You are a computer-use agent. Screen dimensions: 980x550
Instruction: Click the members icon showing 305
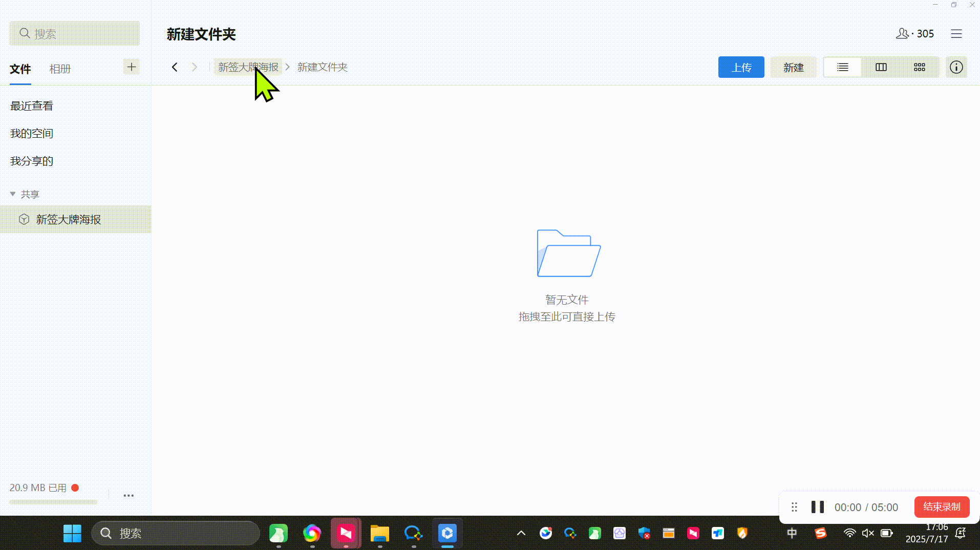point(914,34)
